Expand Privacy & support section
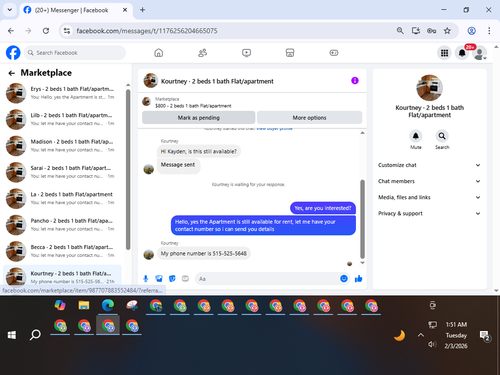The width and height of the screenshot is (500, 375). (429, 213)
